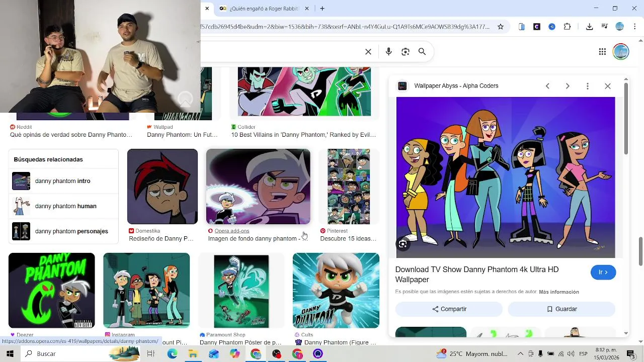Screen dimensions: 644x362
Task: Click the Ir button for the wallpaper
Action: 603,272
